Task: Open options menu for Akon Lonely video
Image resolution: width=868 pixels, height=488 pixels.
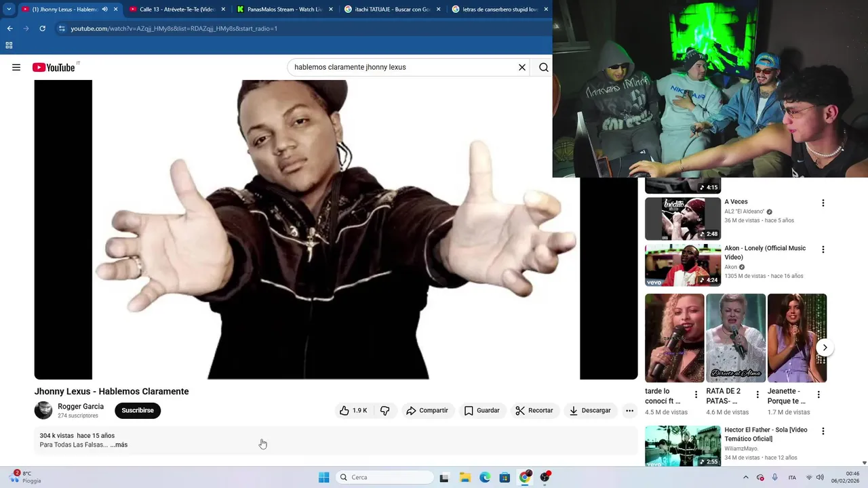Action: (x=823, y=249)
